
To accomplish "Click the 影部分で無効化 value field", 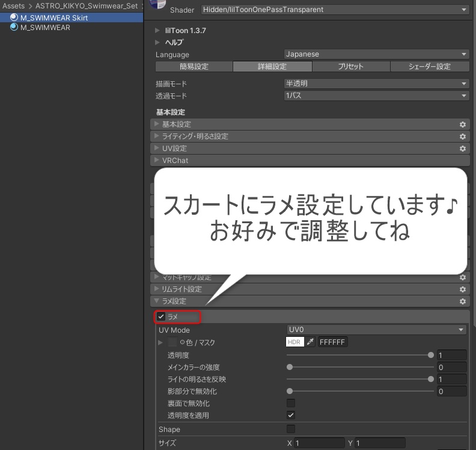I will tap(452, 391).
